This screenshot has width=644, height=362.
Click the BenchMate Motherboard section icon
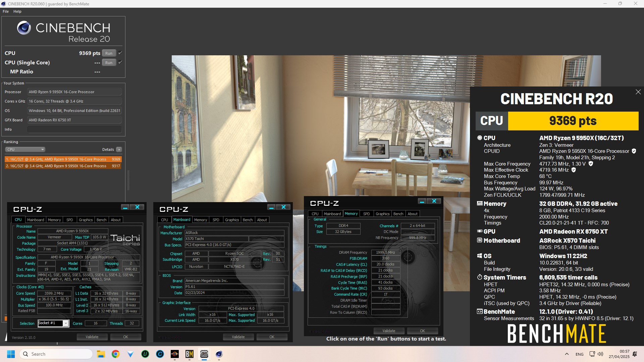pyautogui.click(x=480, y=240)
